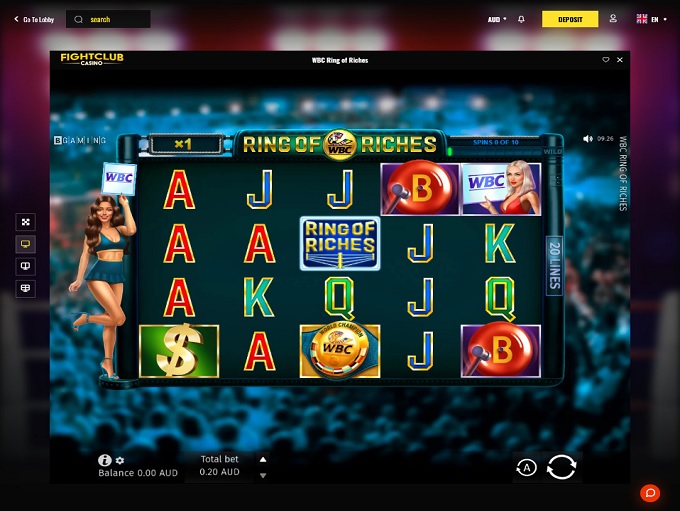Open user account profile icon

tap(613, 19)
